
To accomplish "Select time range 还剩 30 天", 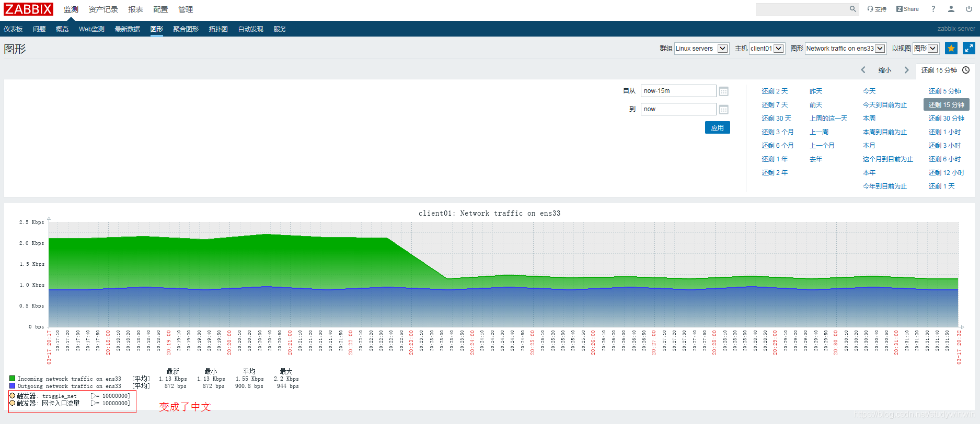I will [x=776, y=118].
